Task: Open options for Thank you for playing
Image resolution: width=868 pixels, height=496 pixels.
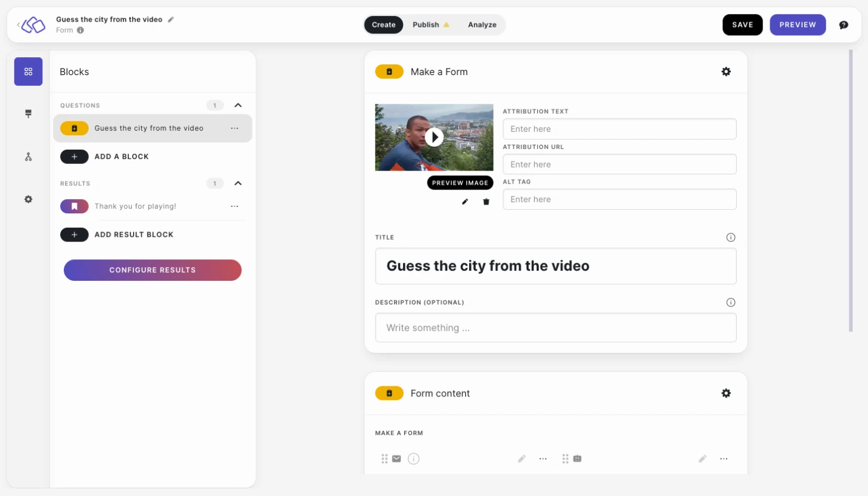Action: pyautogui.click(x=234, y=206)
